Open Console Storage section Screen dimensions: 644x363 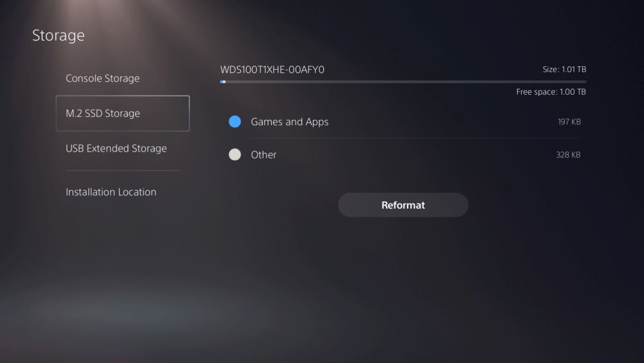(102, 78)
